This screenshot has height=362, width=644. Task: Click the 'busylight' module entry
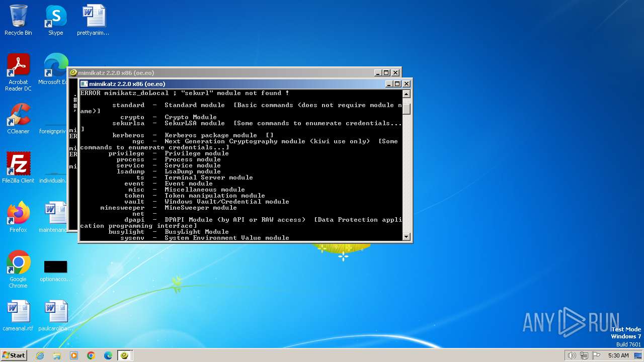pyautogui.click(x=169, y=232)
